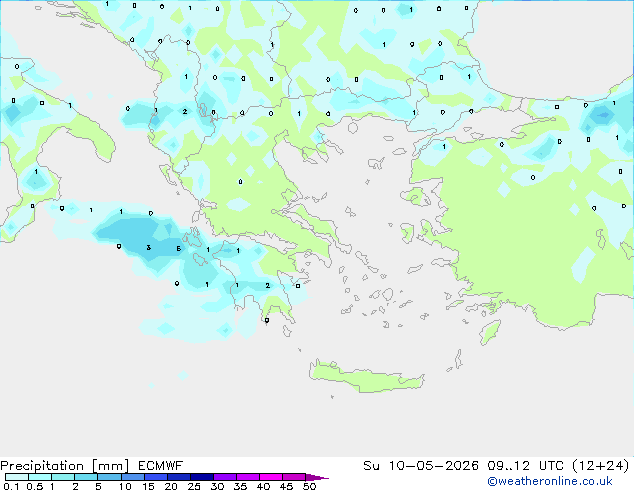This screenshot has height=490, width=634.
Task: Click the 'Precipitation [mm]' title text
Action: (65, 466)
